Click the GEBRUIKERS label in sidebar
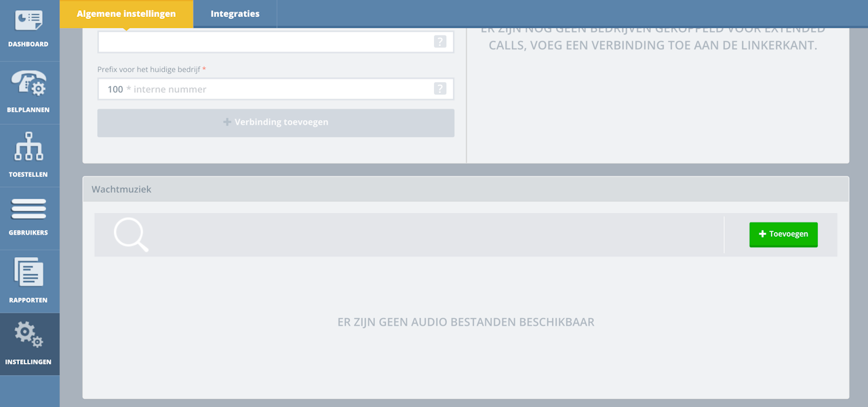 point(28,233)
